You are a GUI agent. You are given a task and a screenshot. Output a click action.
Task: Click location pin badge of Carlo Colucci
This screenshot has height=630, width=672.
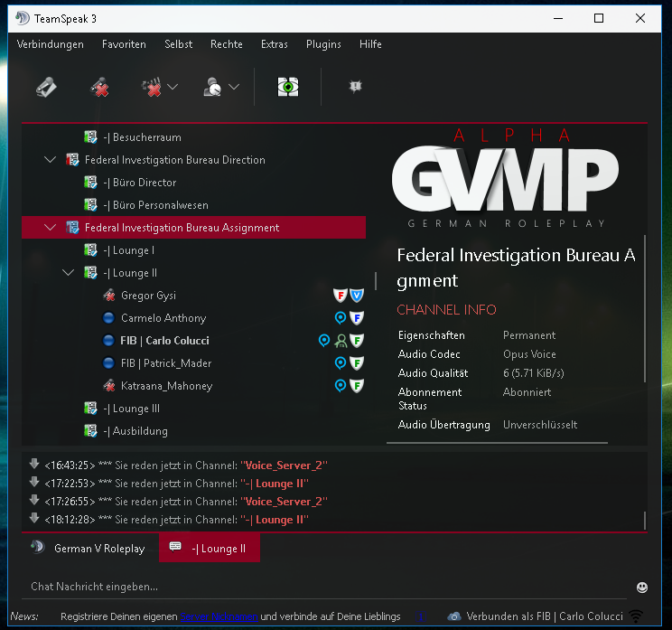[x=324, y=341]
